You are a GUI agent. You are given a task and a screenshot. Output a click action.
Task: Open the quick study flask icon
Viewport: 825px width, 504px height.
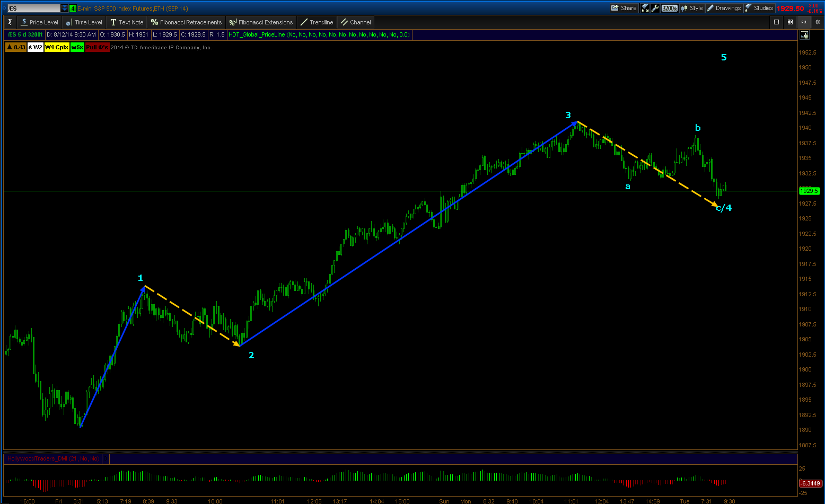[x=645, y=8]
